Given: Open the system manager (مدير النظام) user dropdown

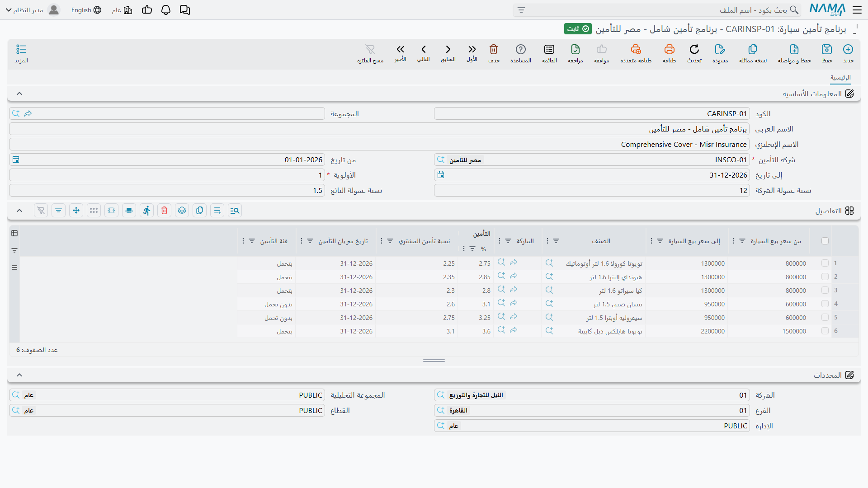Looking at the screenshot, I should 33,10.
